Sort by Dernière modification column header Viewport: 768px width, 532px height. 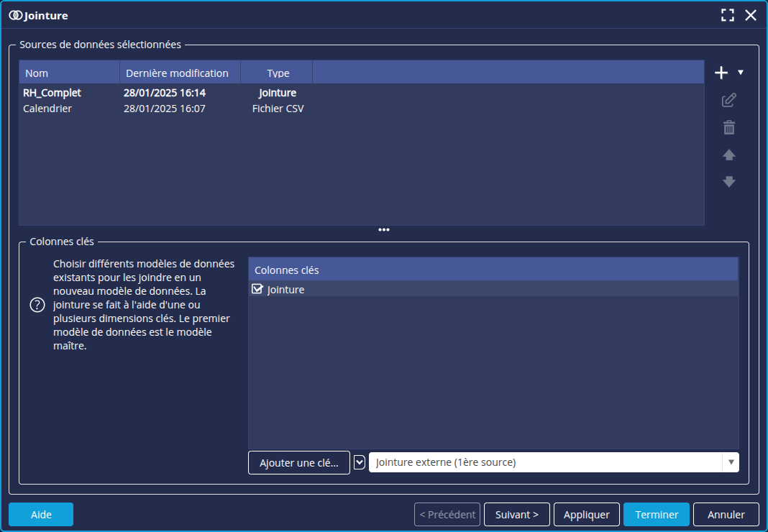pos(179,73)
